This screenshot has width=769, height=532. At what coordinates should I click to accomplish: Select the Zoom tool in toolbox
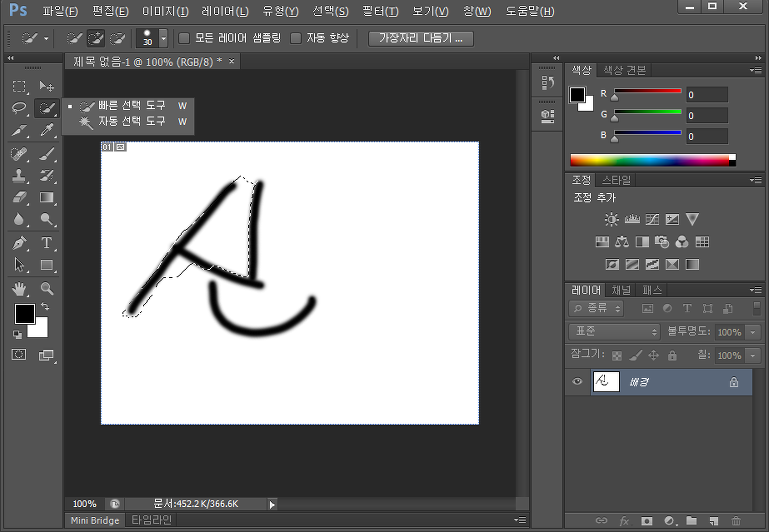tap(47, 288)
